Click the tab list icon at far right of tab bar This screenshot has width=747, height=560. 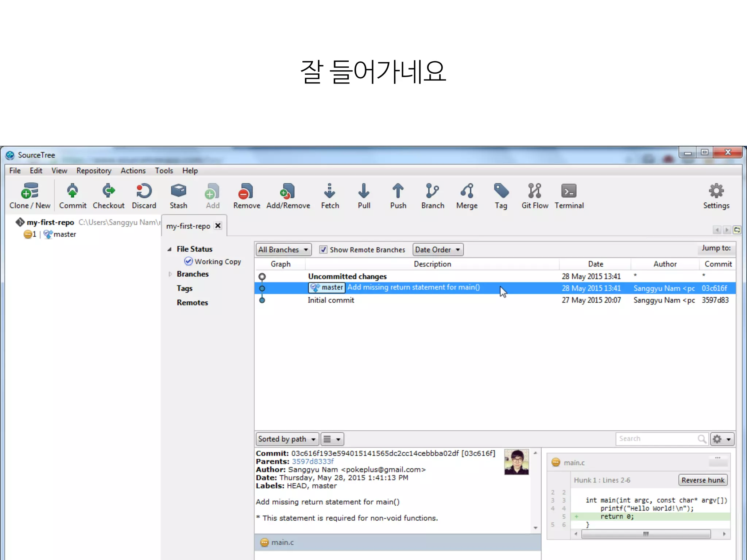click(737, 230)
